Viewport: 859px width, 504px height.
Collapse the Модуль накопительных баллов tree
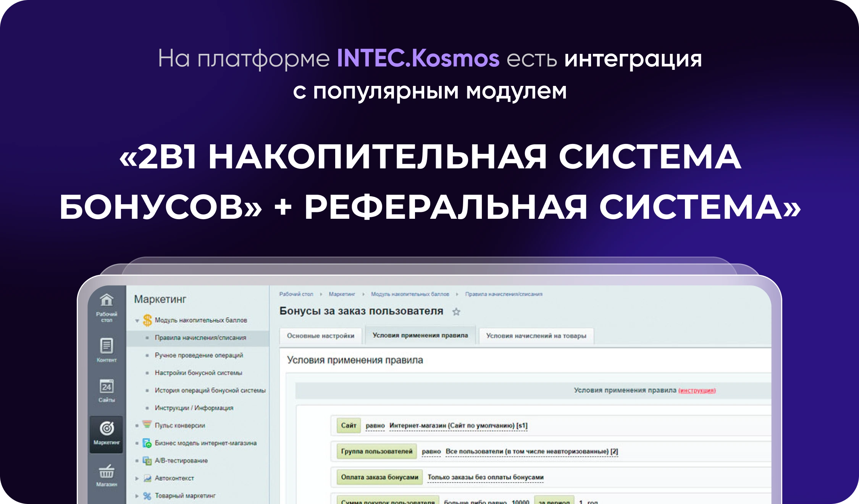point(137,320)
